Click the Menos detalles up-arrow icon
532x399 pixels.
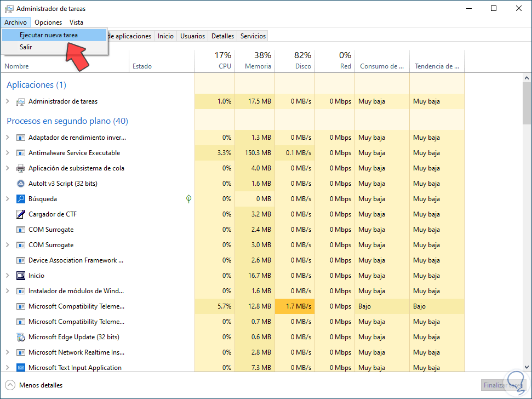(10, 385)
